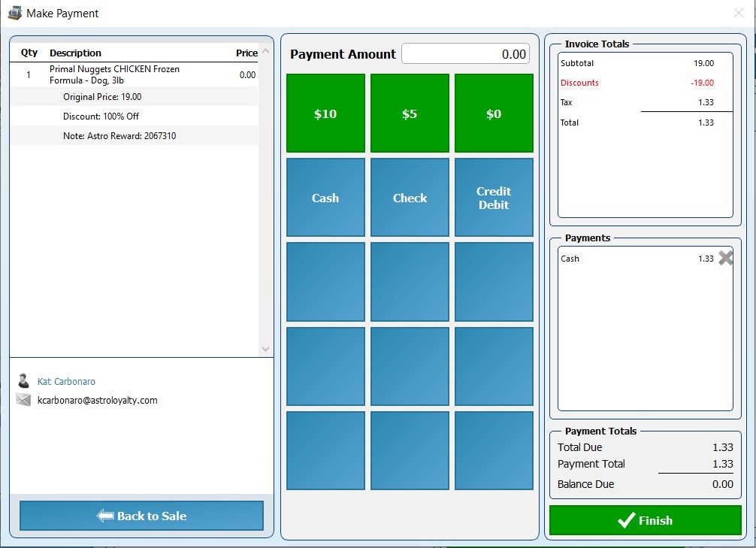Click the envelope email icon

(23, 399)
